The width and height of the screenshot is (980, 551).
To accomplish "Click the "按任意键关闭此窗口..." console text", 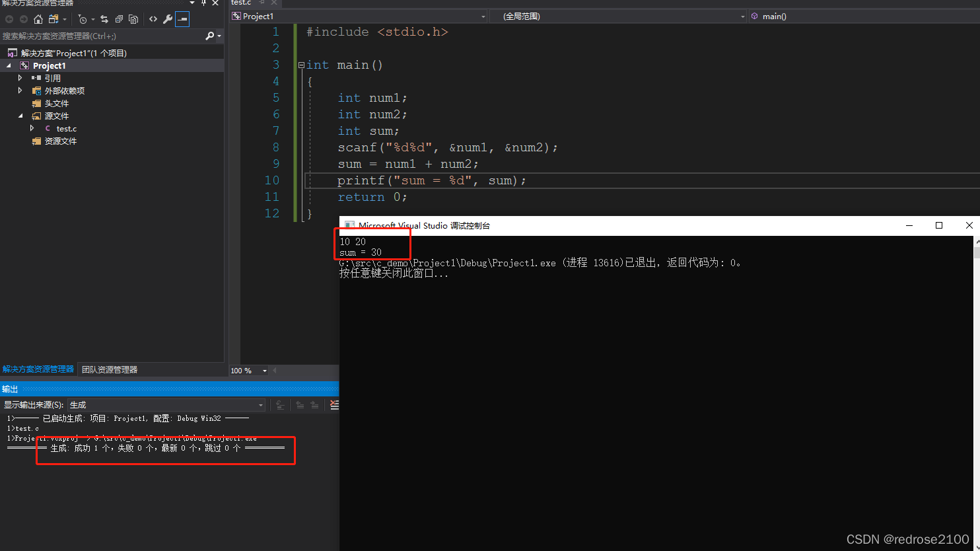I will (x=394, y=274).
